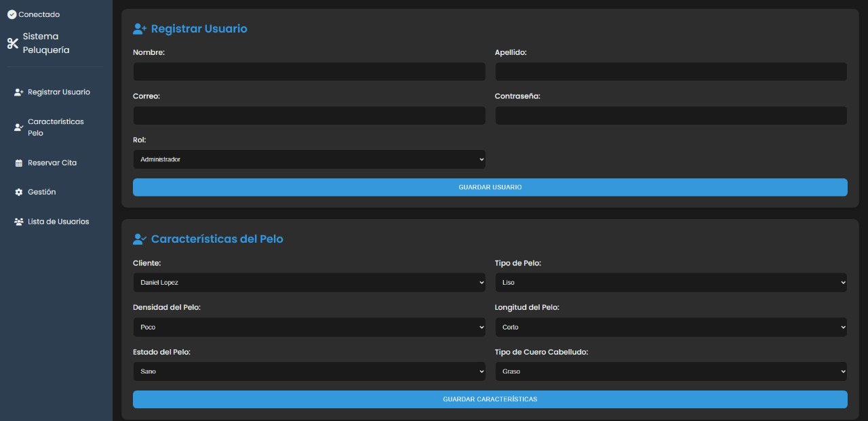Image resolution: width=868 pixels, height=421 pixels.
Task: Open the Tipo de Pelo dropdown
Action: click(x=671, y=282)
